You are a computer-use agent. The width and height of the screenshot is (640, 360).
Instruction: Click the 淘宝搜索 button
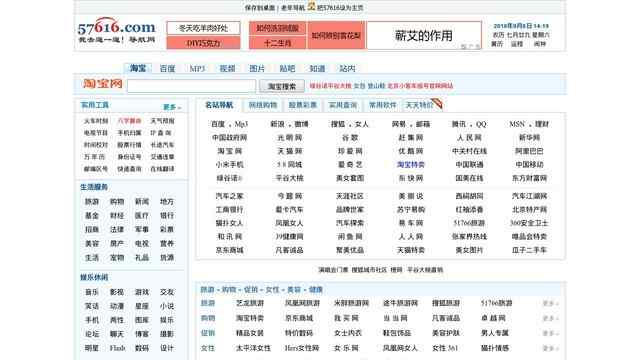pyautogui.click(x=282, y=87)
